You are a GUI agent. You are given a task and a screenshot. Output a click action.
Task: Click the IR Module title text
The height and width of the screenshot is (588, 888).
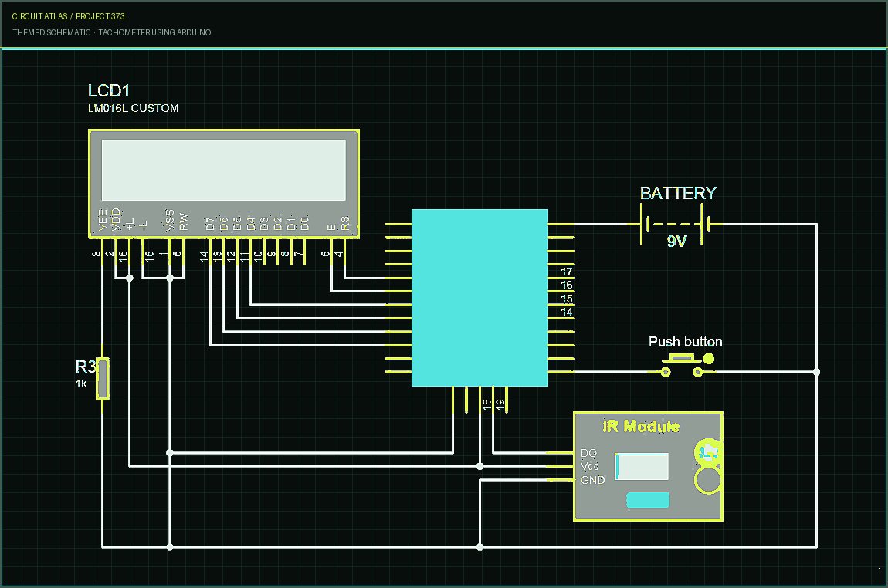(641, 426)
